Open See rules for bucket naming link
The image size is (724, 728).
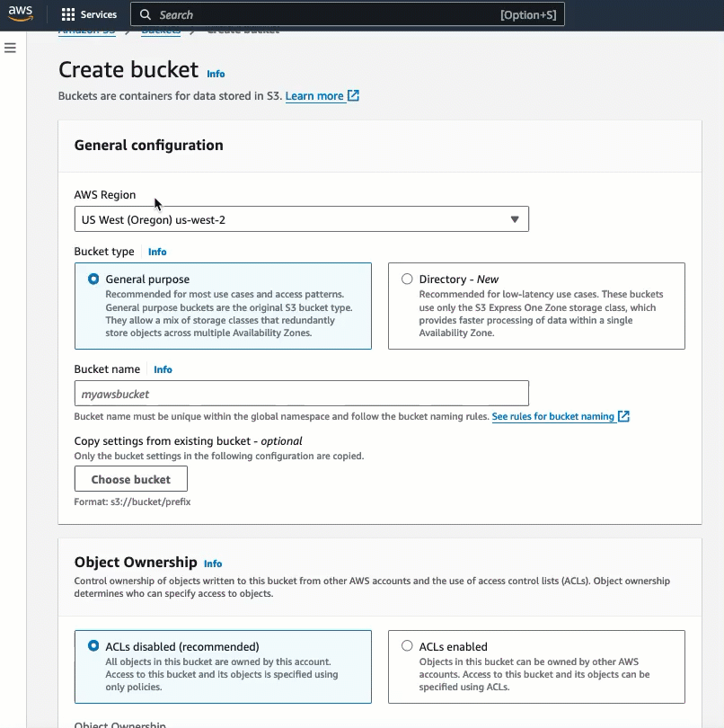(x=552, y=416)
